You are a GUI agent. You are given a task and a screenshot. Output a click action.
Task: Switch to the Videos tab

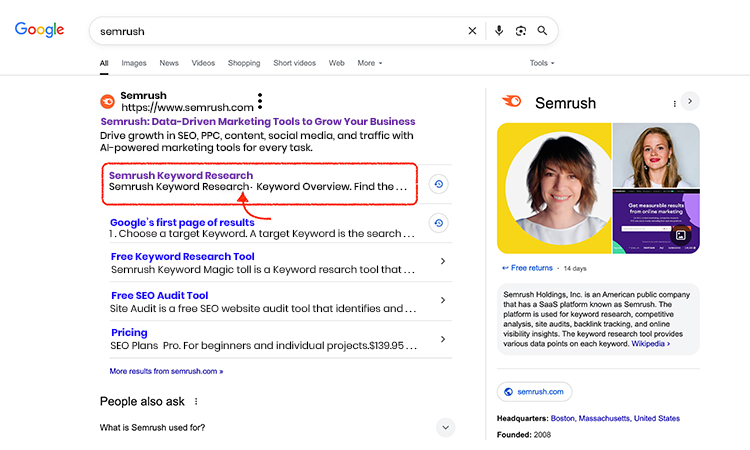[203, 63]
